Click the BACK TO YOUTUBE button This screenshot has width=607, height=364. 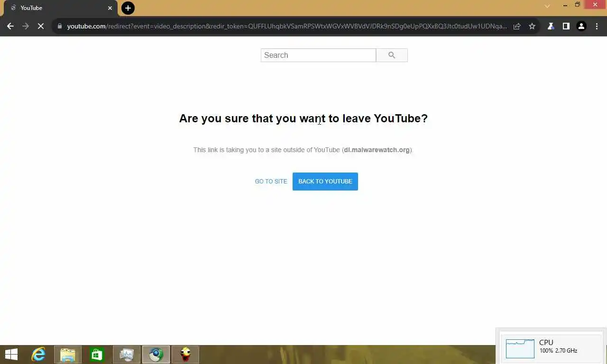coord(325,182)
